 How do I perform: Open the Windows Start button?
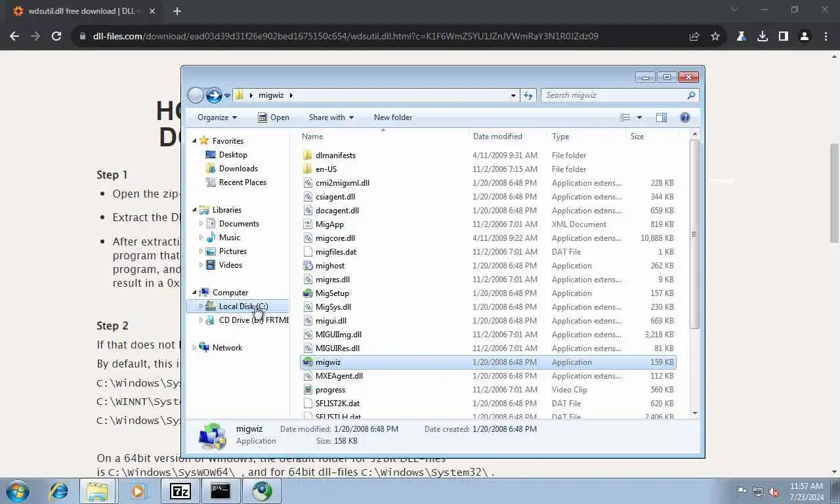coord(18,491)
